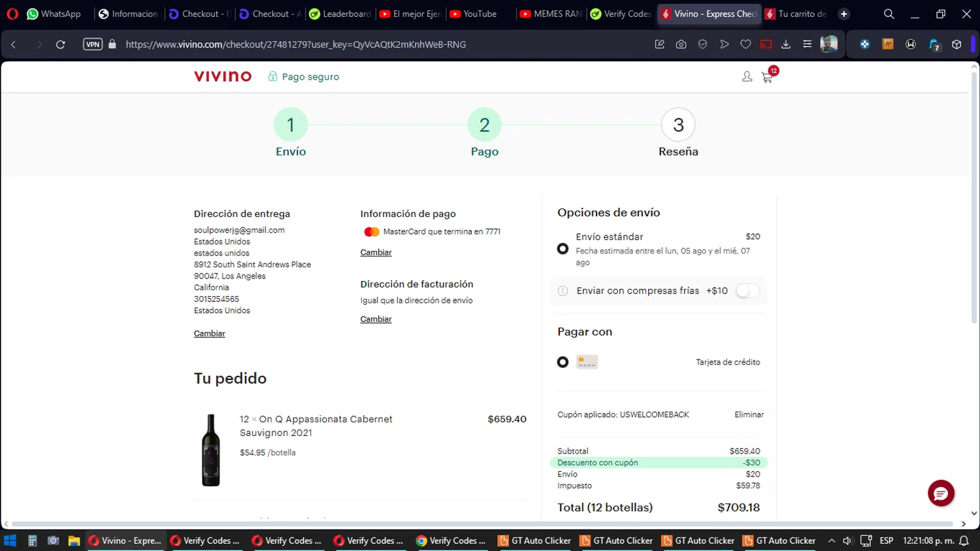Open the extensions cube icon

point(956,44)
